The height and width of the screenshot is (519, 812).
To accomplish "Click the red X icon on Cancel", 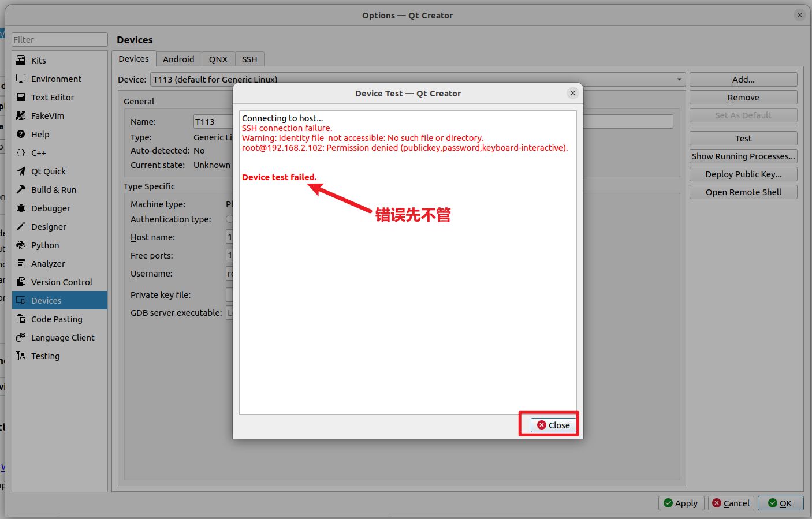I will pyautogui.click(x=717, y=503).
